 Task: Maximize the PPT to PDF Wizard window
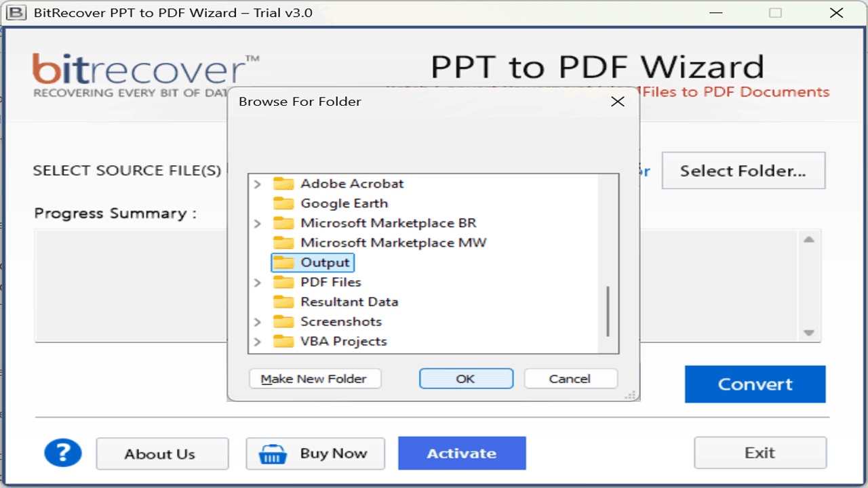pos(776,13)
